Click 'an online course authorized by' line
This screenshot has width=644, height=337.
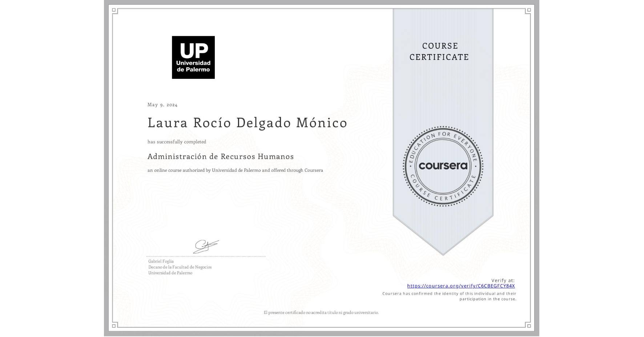coord(235,170)
